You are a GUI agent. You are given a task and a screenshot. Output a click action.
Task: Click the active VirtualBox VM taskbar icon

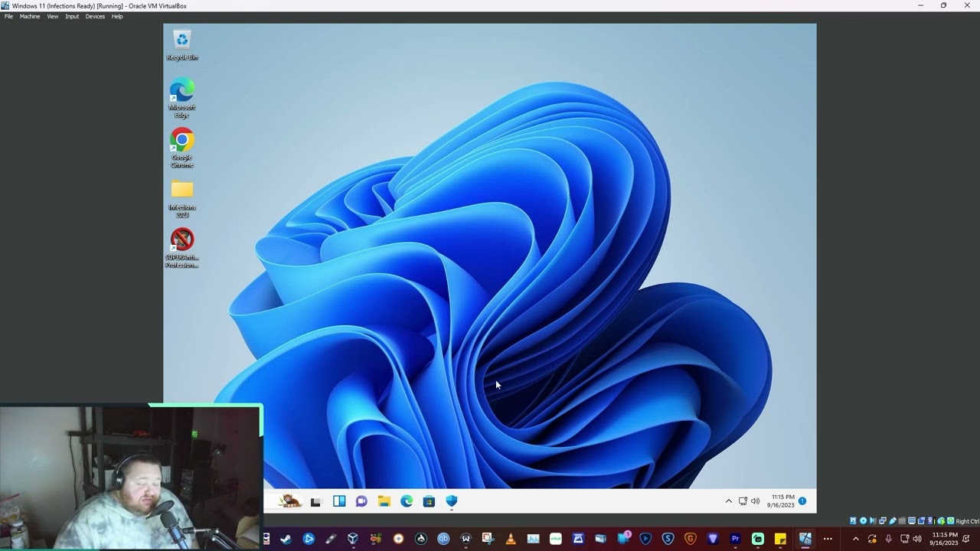[x=805, y=539]
